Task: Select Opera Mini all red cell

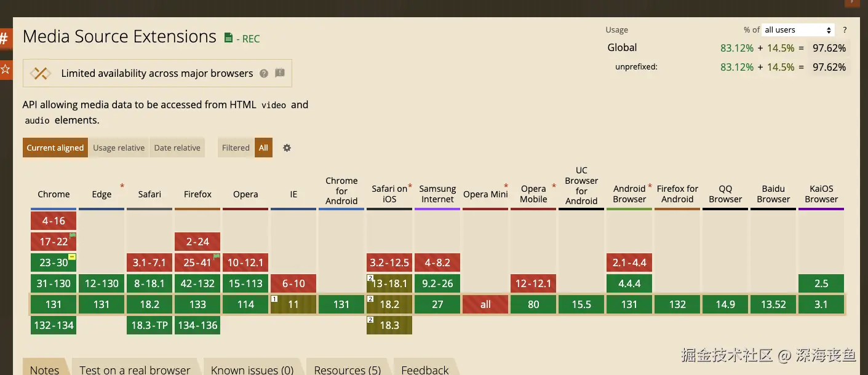Action: pyautogui.click(x=485, y=304)
